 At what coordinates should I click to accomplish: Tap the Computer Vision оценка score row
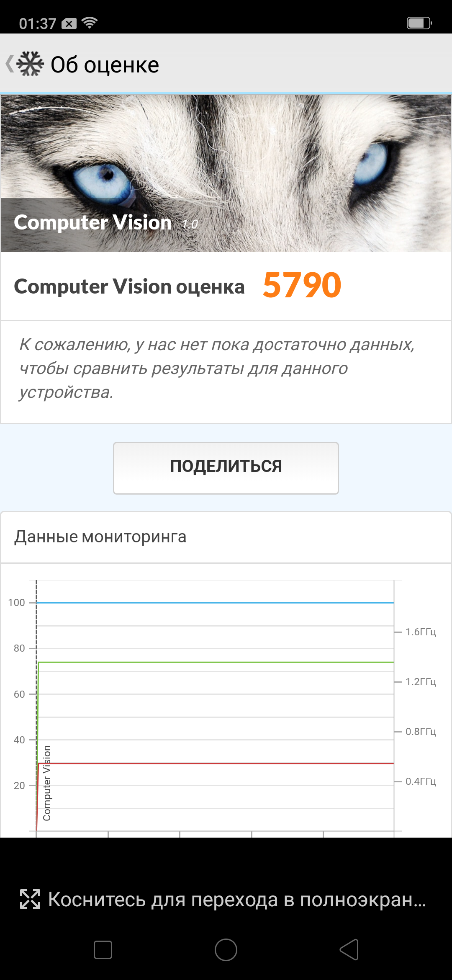point(226,286)
